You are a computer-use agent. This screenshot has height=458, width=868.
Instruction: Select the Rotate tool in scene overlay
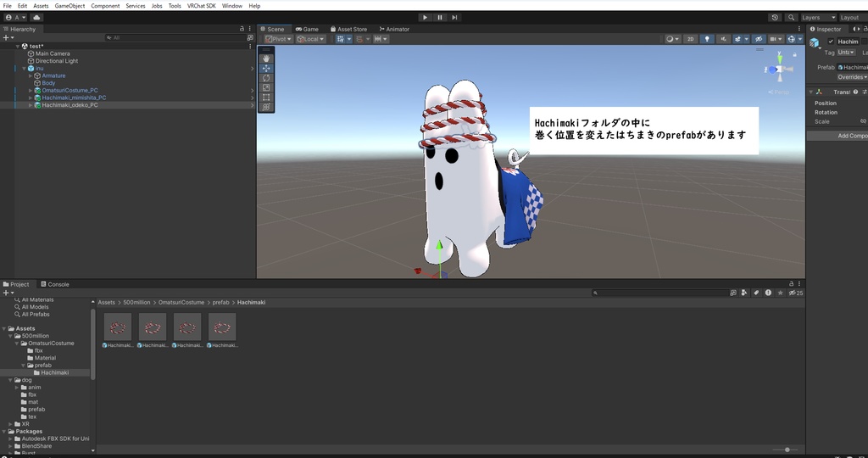pyautogui.click(x=266, y=78)
